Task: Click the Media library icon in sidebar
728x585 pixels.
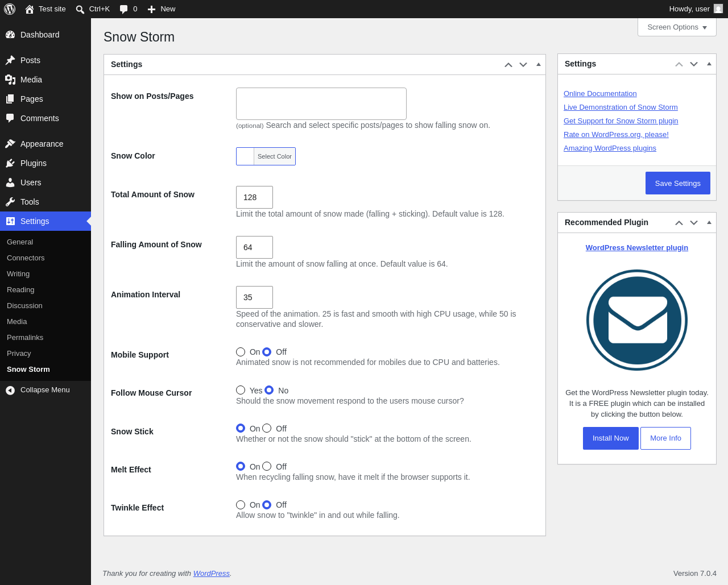Action: tap(10, 80)
